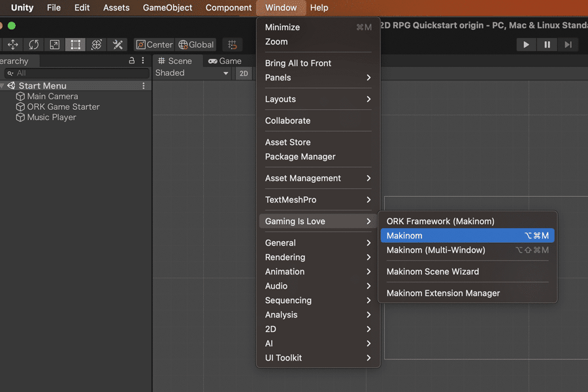The height and width of the screenshot is (392, 588).
Task: Launch the Makinom Scene Wizard
Action: [x=468, y=272]
